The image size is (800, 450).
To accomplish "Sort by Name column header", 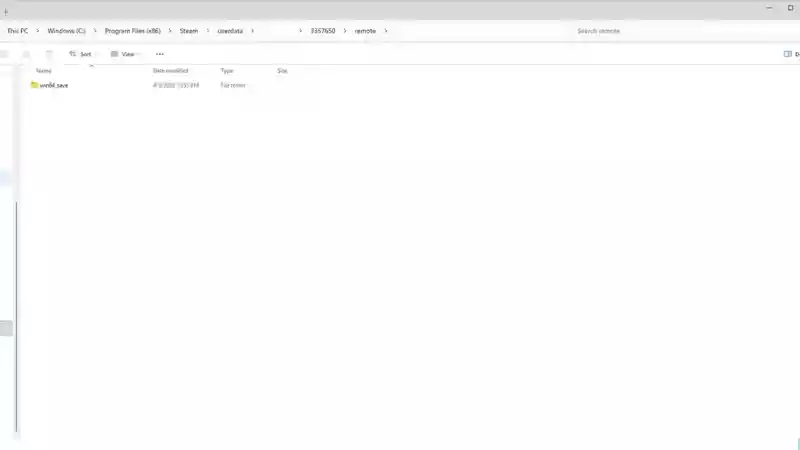I will (44, 71).
